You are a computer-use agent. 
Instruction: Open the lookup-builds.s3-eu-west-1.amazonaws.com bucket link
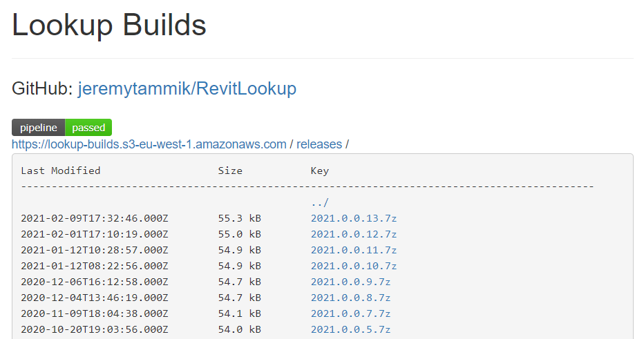point(149,144)
